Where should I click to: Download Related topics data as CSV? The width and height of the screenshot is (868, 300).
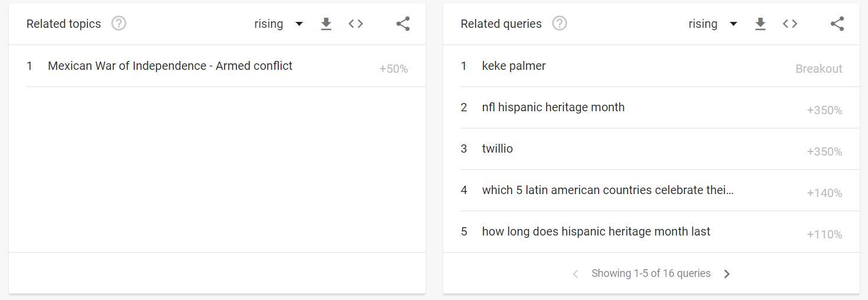326,24
